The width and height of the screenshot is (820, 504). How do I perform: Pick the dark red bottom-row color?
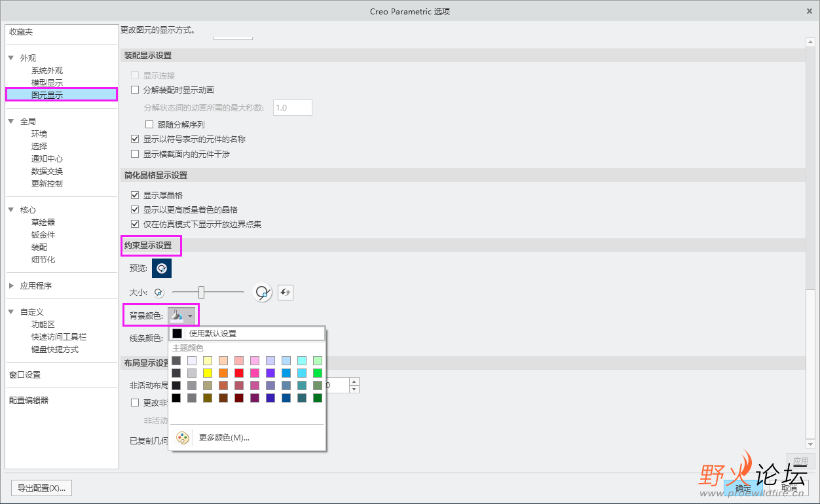239,398
